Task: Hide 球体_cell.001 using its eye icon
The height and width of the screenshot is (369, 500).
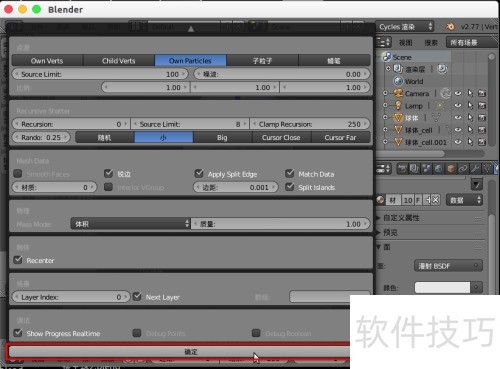Action: 458,142
